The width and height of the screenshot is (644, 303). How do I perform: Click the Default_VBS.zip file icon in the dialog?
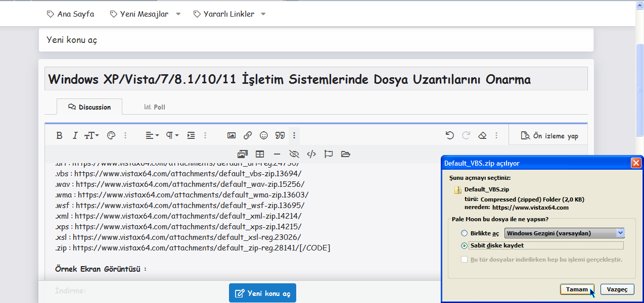tap(457, 190)
